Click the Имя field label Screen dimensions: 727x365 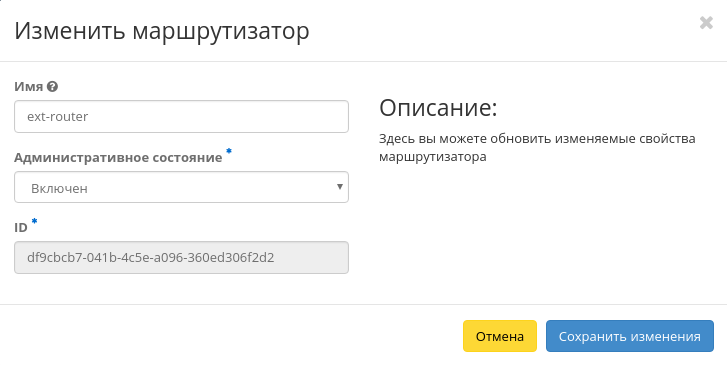click(29, 87)
